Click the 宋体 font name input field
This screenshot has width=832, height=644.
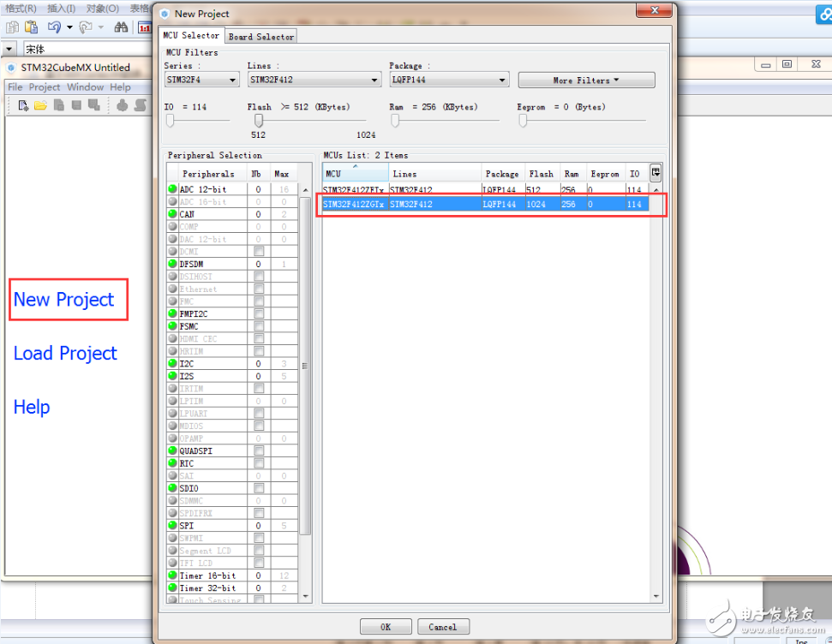point(87,50)
